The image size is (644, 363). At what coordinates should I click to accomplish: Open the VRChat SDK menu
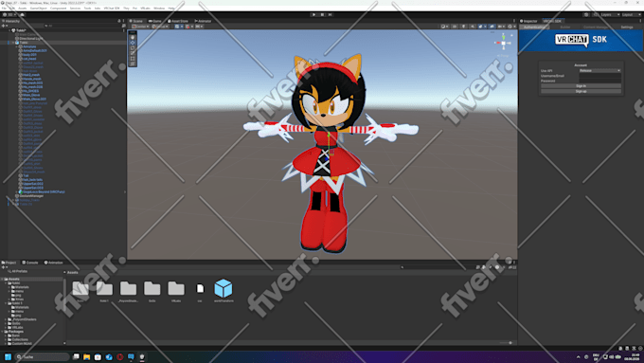112,9
